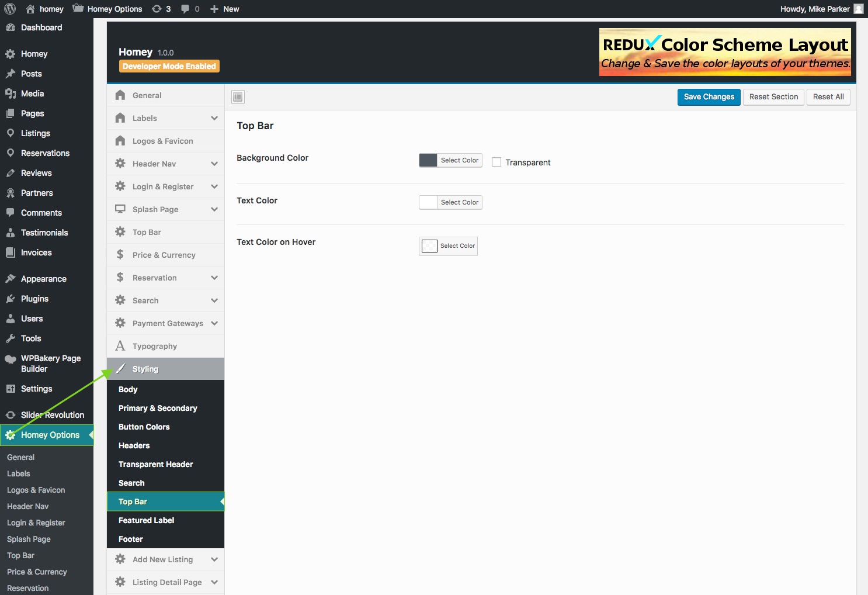Click the Reset Section button

(x=773, y=97)
